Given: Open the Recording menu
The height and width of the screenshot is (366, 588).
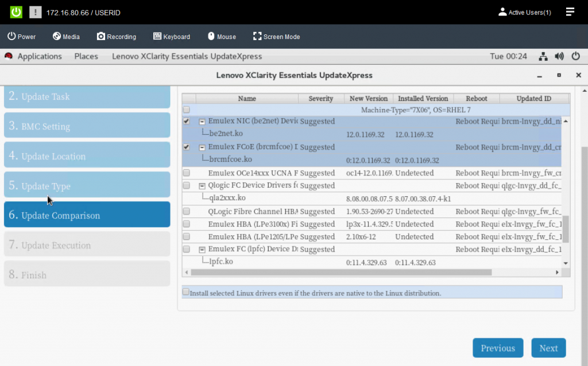Looking at the screenshot, I should coord(116,36).
